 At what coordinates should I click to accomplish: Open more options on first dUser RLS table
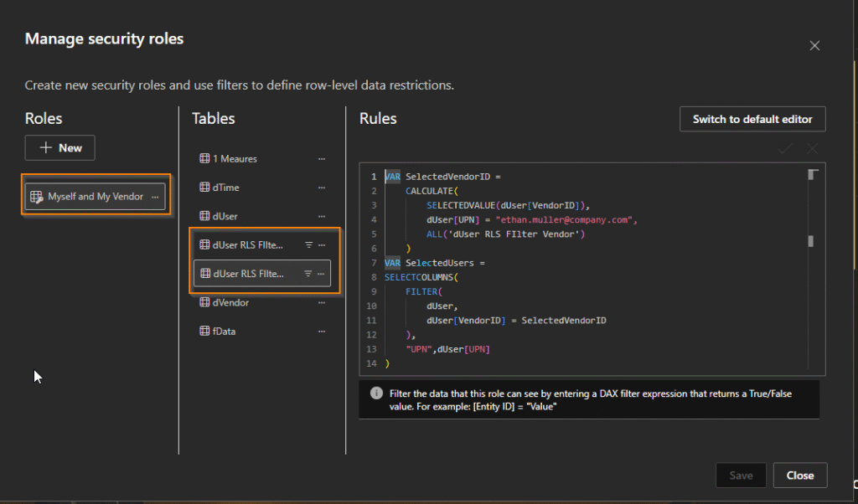[321, 245]
